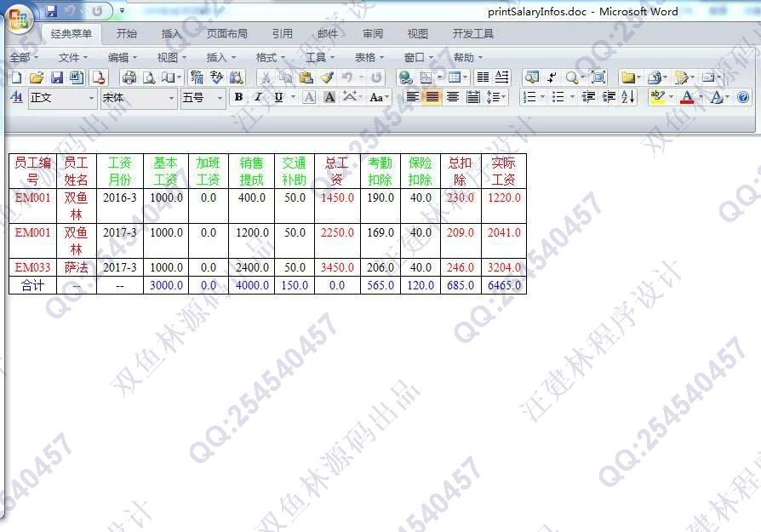Image resolution: width=761 pixels, height=532 pixels.
Task: Expand numbered list dropdown arrow
Action: (x=542, y=97)
